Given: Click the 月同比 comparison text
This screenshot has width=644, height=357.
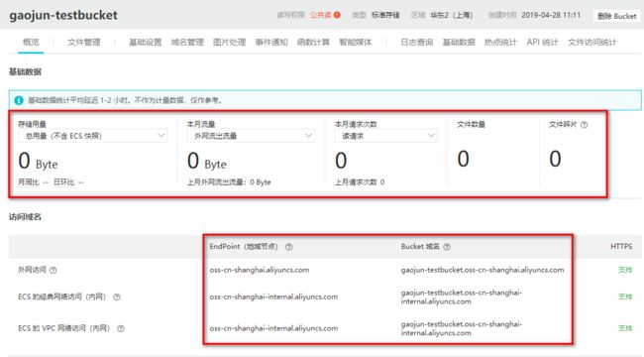Looking at the screenshot, I should (34, 182).
